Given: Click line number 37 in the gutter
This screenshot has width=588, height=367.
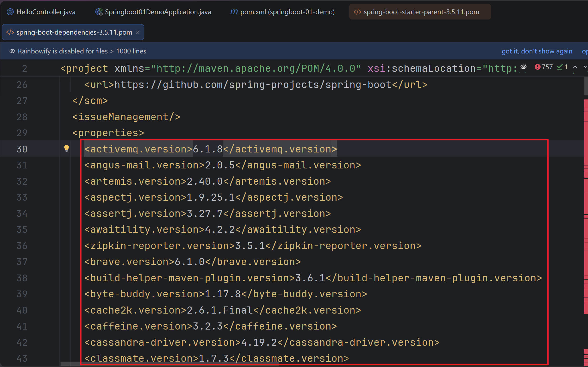Looking at the screenshot, I should click(x=22, y=262).
